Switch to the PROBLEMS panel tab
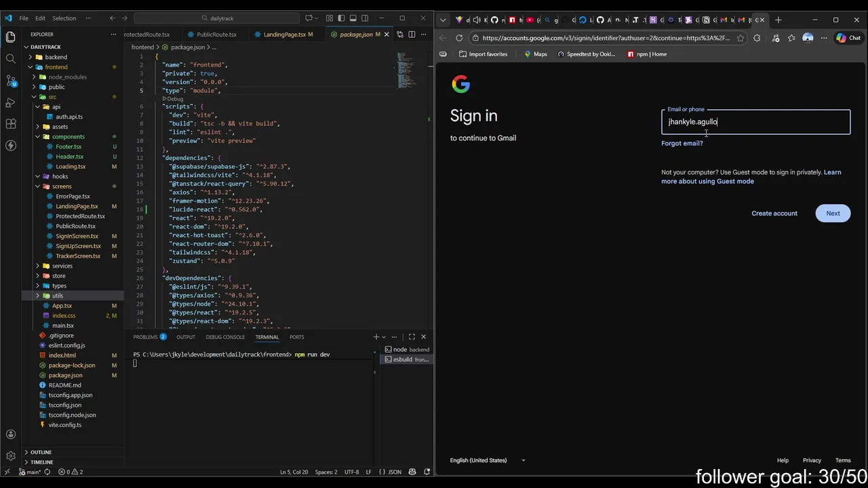 145,337
